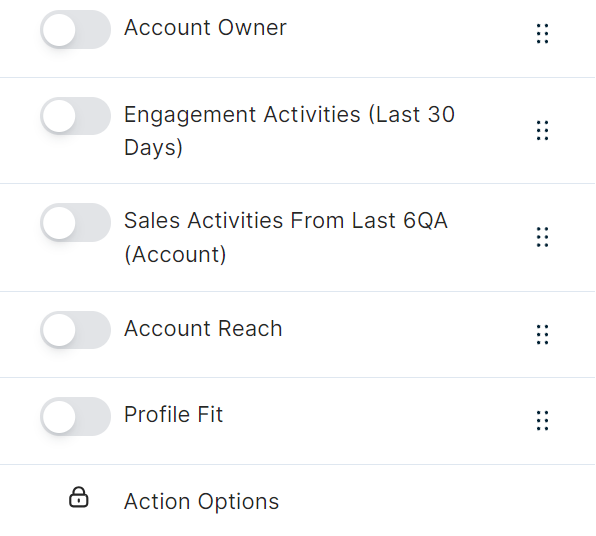Image resolution: width=596 pixels, height=536 pixels.
Task: Click the locked Action Options label
Action: point(201,501)
